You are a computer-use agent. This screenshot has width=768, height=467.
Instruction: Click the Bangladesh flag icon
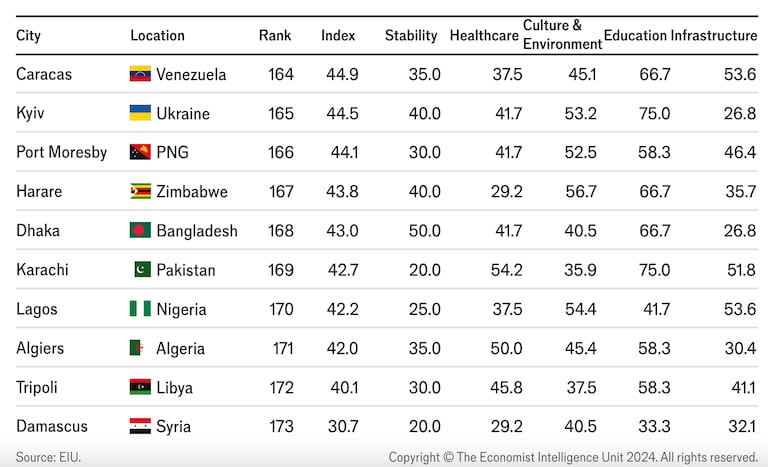click(x=140, y=230)
